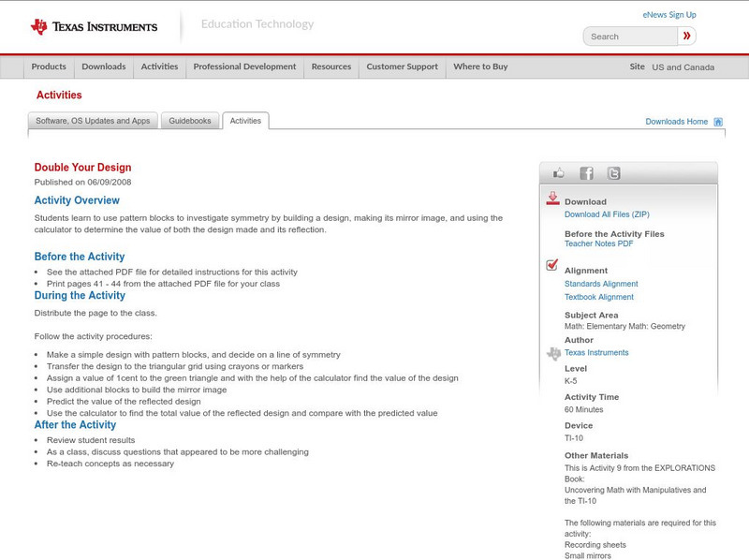Click the After the Activity heading
The width and height of the screenshot is (749, 560).
(x=75, y=425)
